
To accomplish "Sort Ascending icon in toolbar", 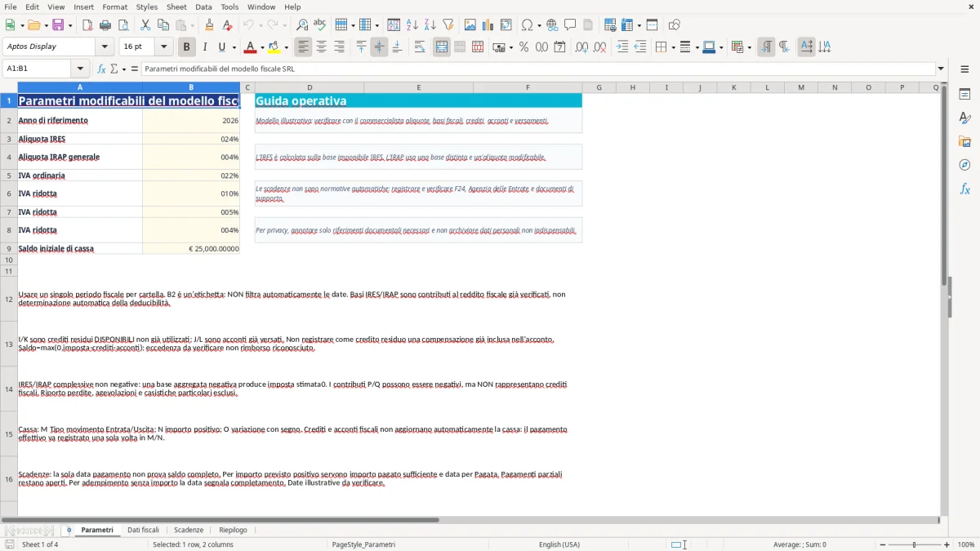I will [x=412, y=24].
